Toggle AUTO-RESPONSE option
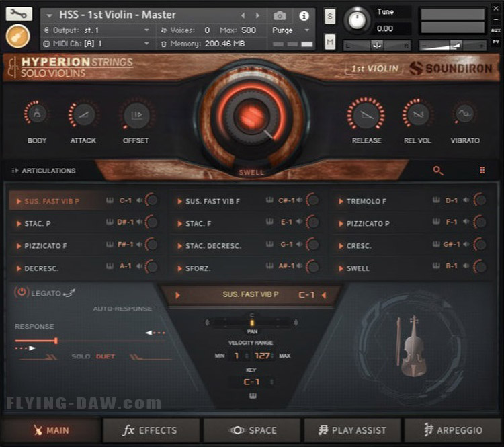504x447 pixels. (x=122, y=309)
